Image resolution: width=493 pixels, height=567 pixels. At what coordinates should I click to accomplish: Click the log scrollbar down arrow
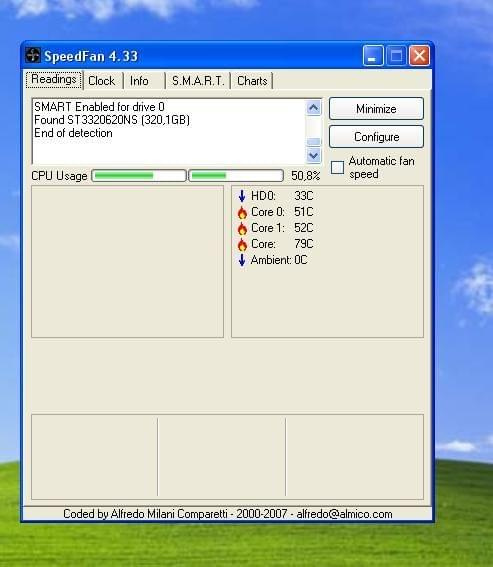tap(314, 155)
